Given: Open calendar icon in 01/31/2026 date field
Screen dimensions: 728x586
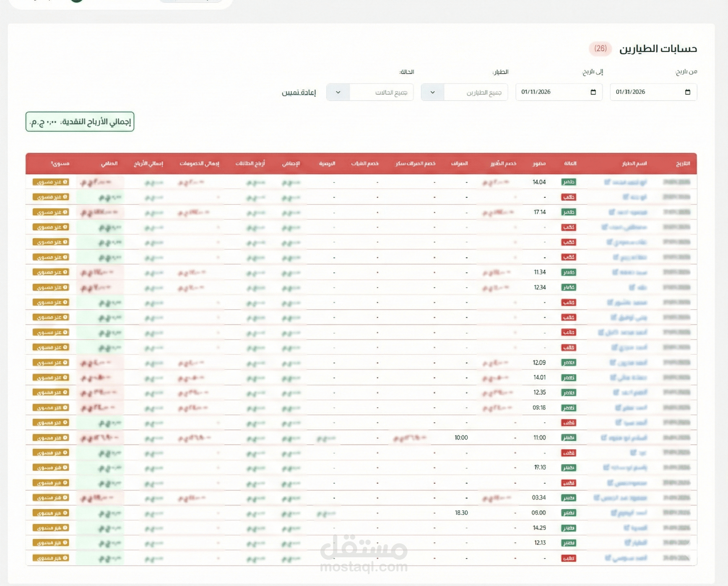Looking at the screenshot, I should pos(688,92).
